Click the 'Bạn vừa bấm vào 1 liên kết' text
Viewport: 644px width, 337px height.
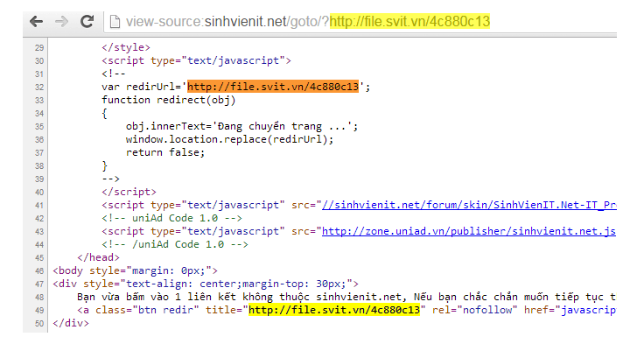(x=157, y=297)
